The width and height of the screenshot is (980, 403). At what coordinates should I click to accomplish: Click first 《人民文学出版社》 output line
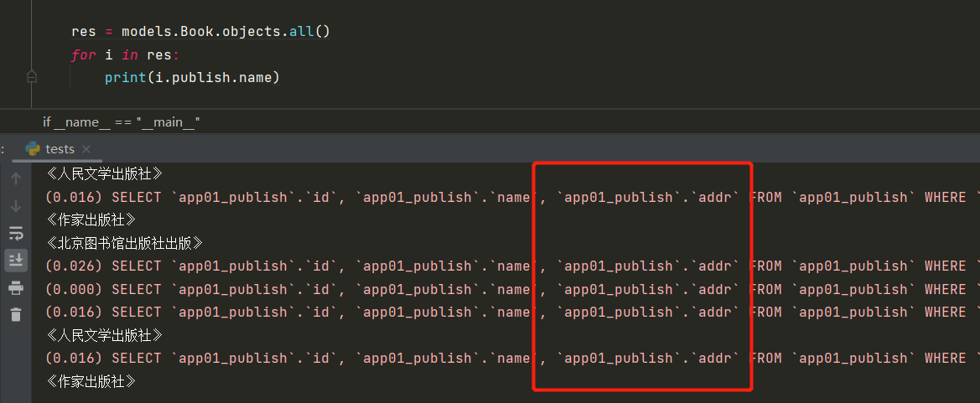click(x=105, y=173)
